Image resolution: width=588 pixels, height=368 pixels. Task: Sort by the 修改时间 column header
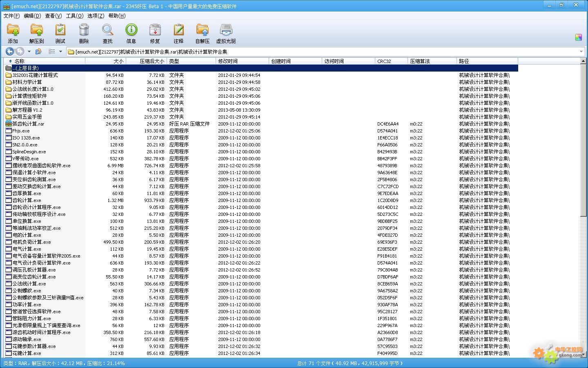point(242,61)
